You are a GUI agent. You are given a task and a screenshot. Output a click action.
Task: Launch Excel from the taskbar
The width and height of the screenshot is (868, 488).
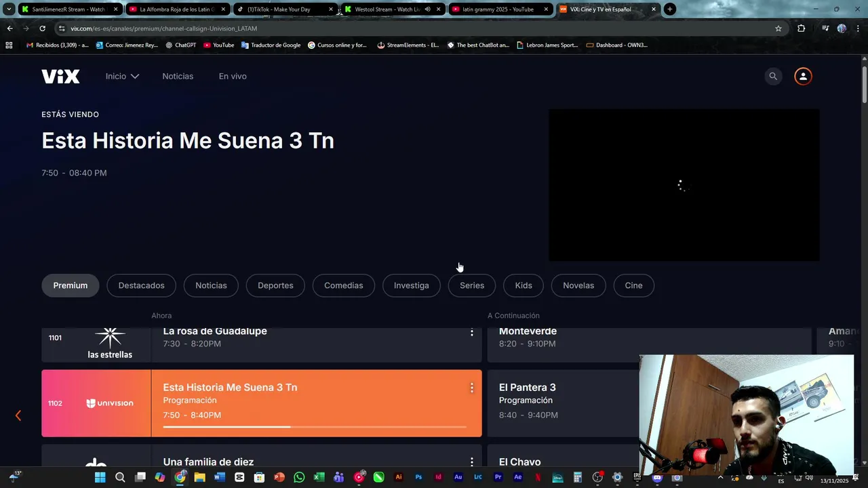click(319, 477)
